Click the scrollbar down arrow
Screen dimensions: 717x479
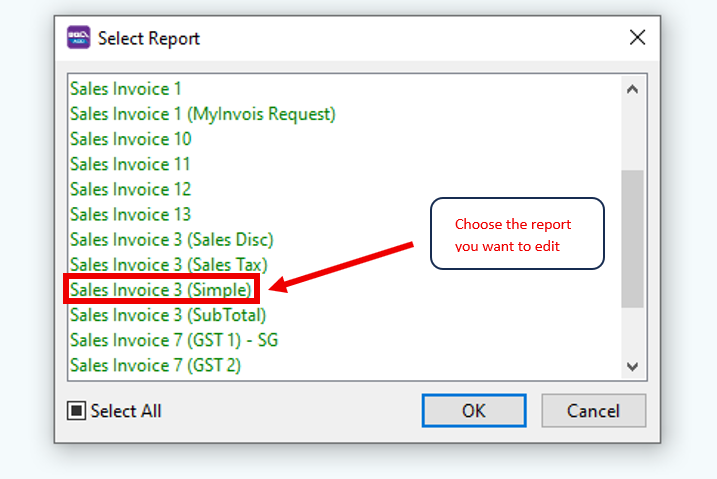(x=631, y=366)
